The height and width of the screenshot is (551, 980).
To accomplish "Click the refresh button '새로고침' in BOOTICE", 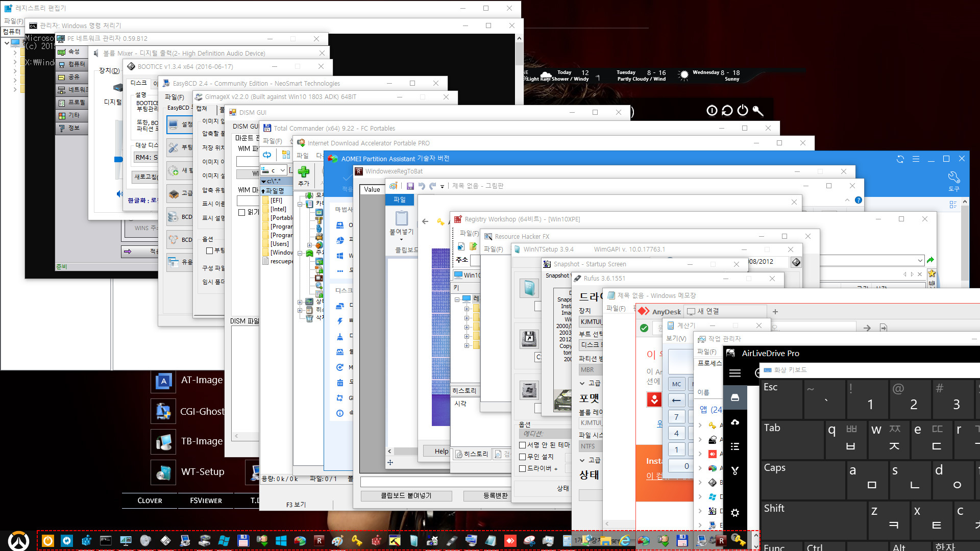I will [x=146, y=177].
